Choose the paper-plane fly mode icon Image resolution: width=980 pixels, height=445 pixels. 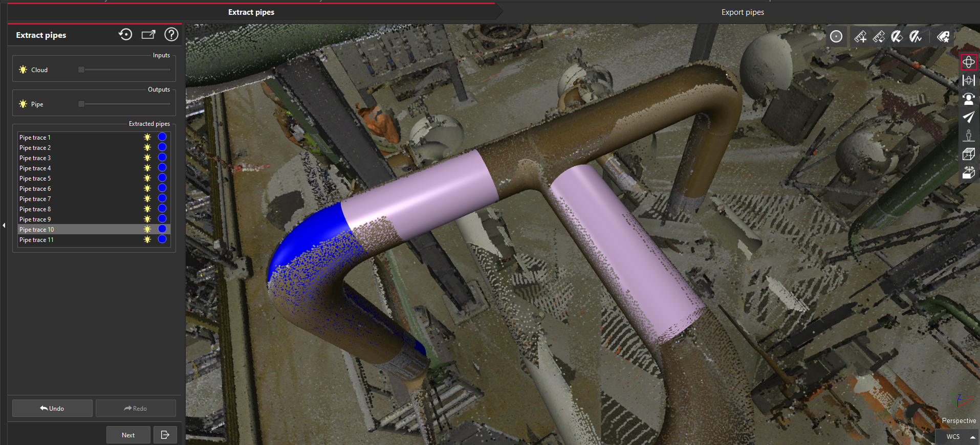[x=968, y=117]
